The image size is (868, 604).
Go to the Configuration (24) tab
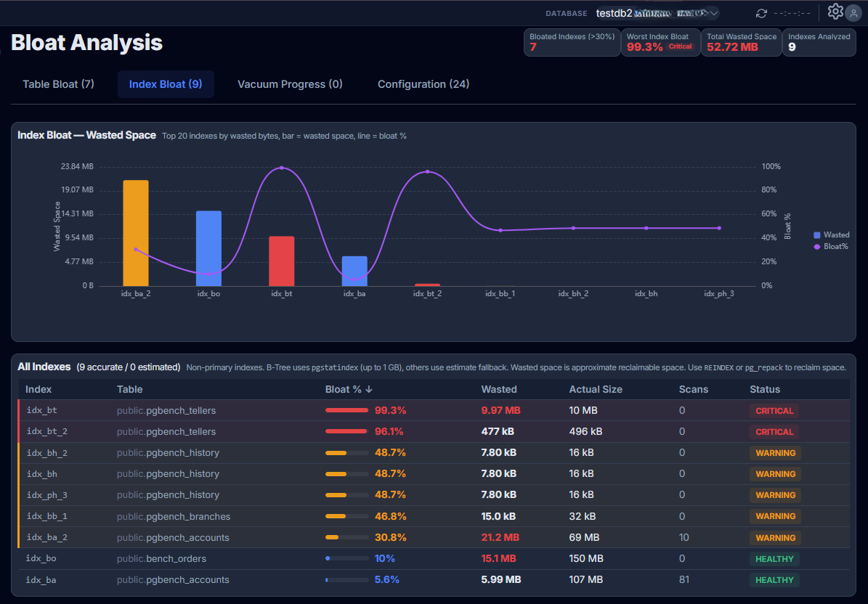click(423, 84)
